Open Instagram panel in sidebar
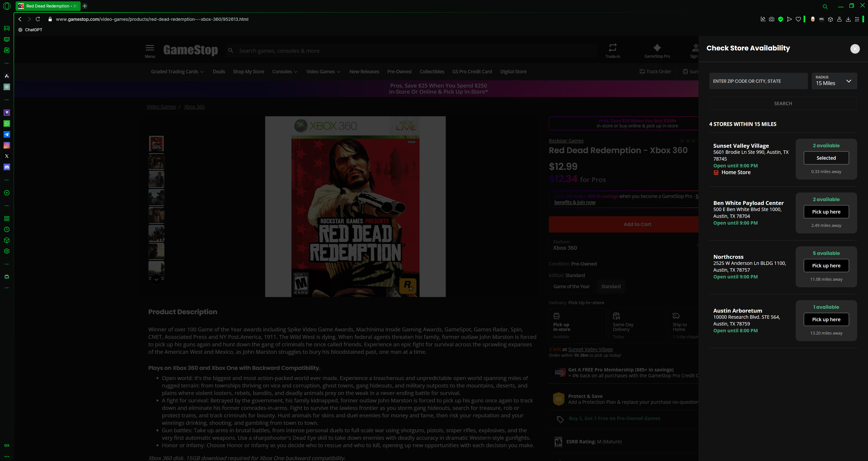The width and height of the screenshot is (868, 461). [7, 145]
